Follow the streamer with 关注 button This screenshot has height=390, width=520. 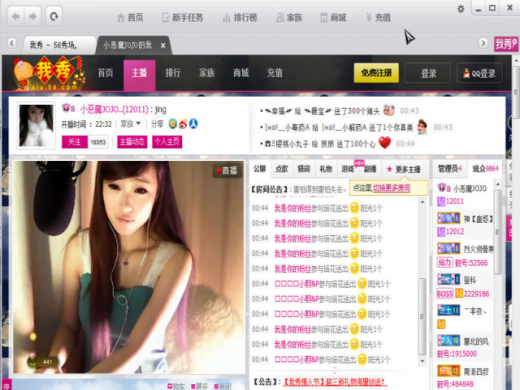click(75, 142)
